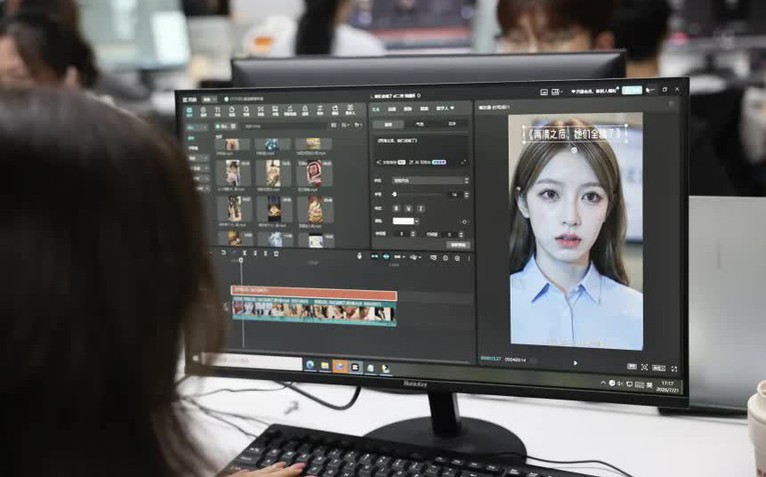Screen dimensions: 766x477
Task: Open the Transitions tool (bow-tie icon)
Action: click(260, 112)
